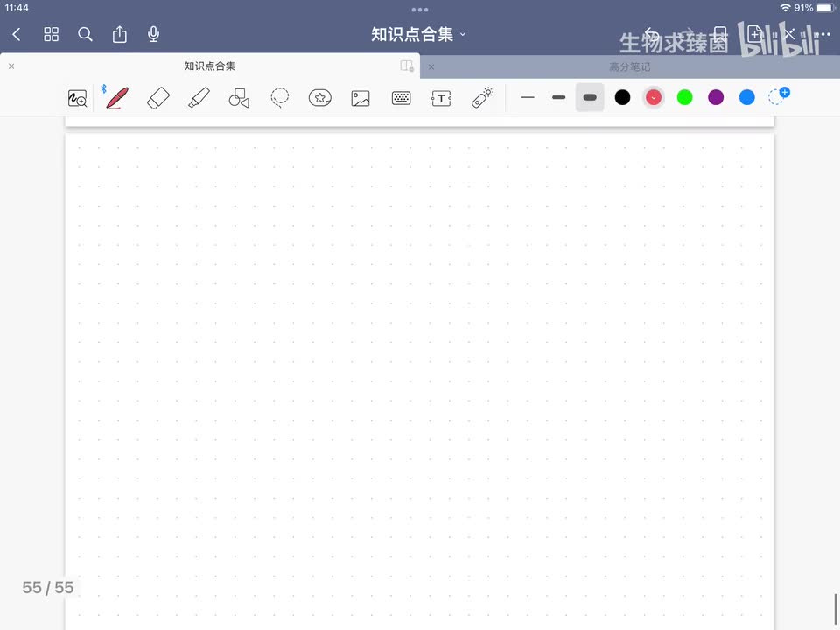
Task: Toggle read-only mode pen icon
Action: point(788,35)
